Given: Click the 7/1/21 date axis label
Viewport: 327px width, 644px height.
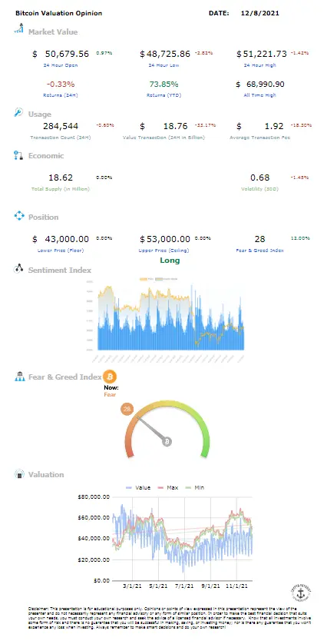Looking at the screenshot, I should (x=184, y=586).
